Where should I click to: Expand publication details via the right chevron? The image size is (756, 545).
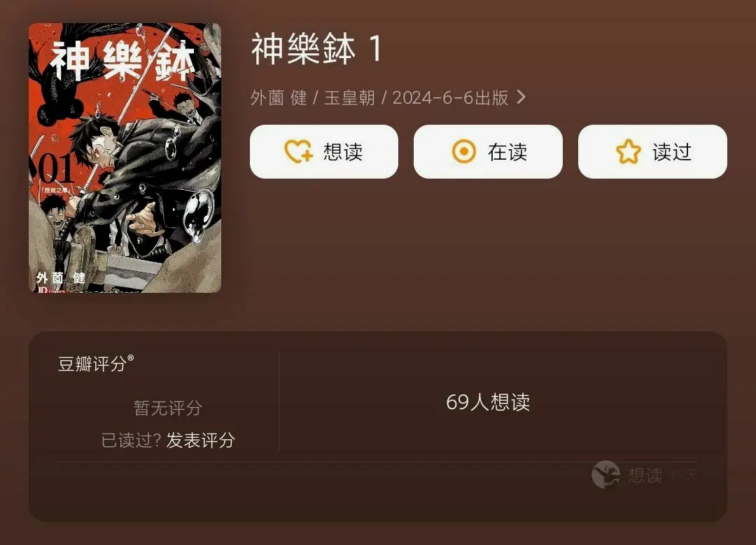click(x=521, y=97)
